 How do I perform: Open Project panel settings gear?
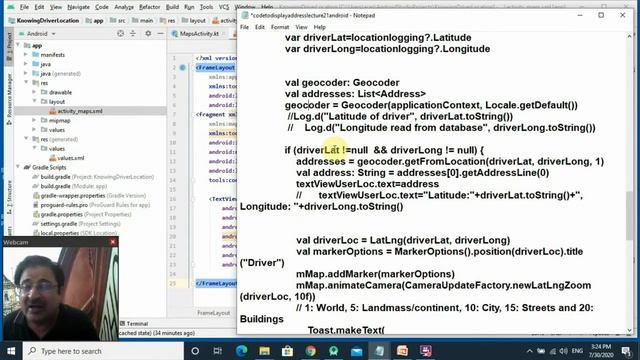pos(148,33)
